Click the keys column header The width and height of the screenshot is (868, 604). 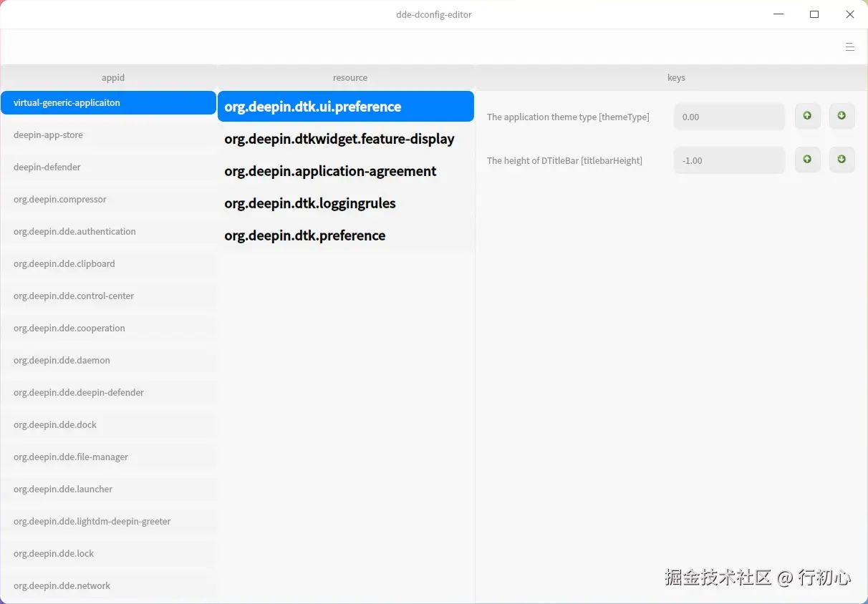tap(676, 77)
